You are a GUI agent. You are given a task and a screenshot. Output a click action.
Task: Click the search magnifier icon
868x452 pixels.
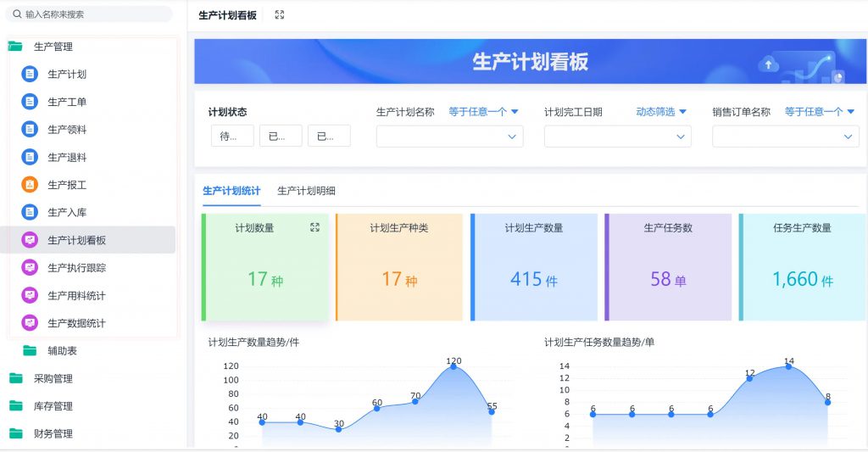coord(17,14)
